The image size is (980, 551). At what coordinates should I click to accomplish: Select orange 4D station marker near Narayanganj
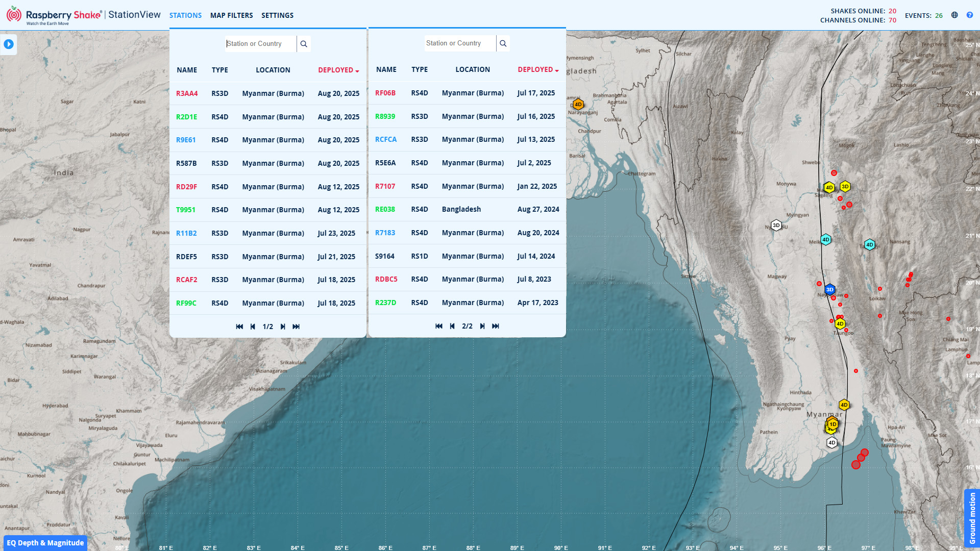coord(578,105)
